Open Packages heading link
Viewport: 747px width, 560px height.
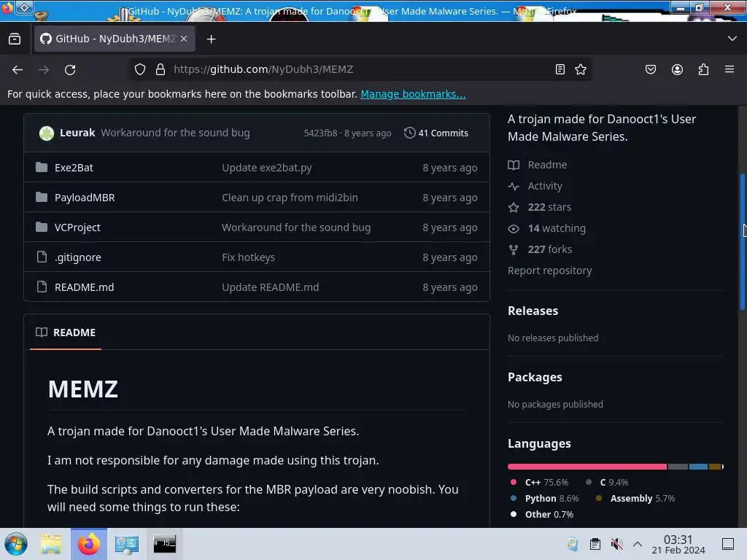535,377
